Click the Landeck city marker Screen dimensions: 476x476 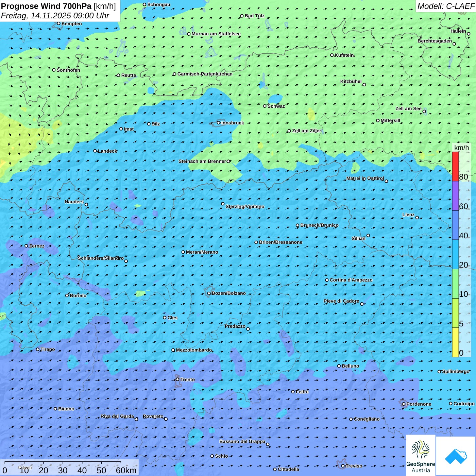tap(95, 151)
